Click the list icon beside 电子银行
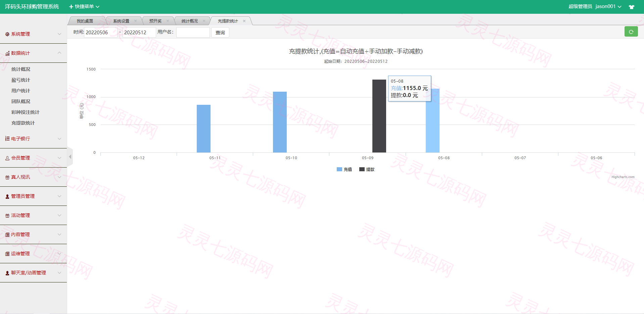 (x=7, y=138)
